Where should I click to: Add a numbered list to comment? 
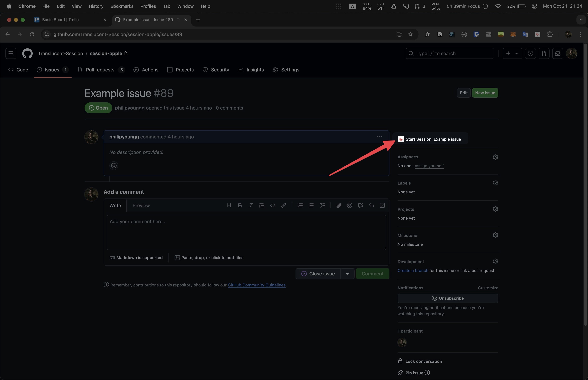click(300, 205)
